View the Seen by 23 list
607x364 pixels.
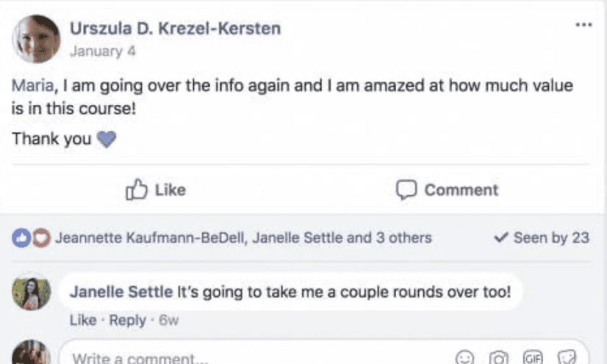(x=542, y=238)
